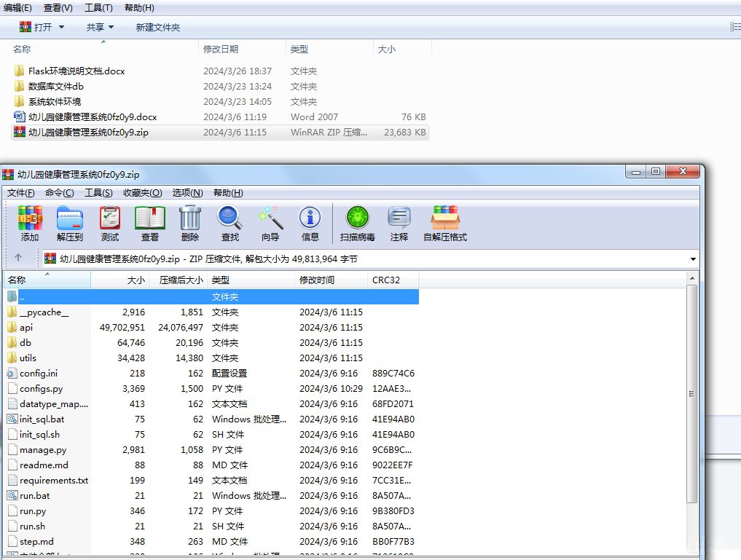The image size is (741, 560).
Task: Click the scrollbar up arrow in archive list
Action: click(691, 278)
